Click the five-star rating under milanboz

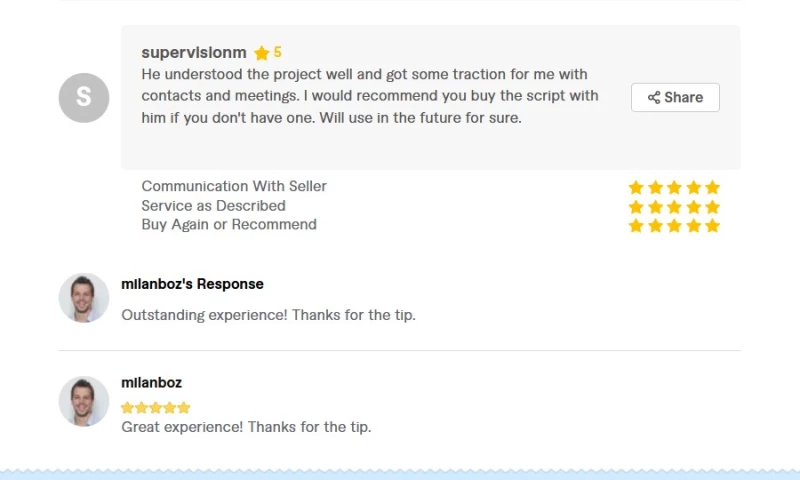(x=155, y=408)
